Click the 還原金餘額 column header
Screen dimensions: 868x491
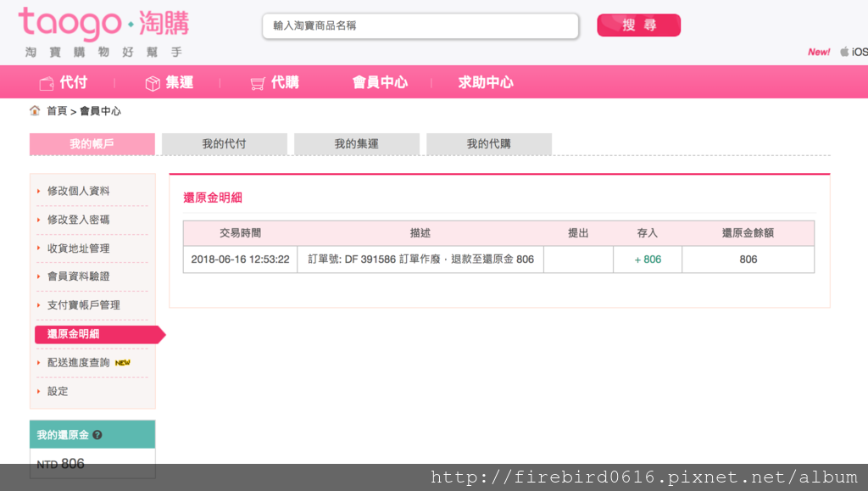748,233
